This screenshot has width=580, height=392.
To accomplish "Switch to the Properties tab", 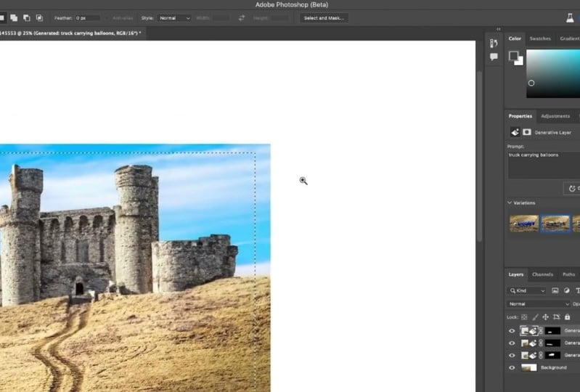I will tap(520, 116).
